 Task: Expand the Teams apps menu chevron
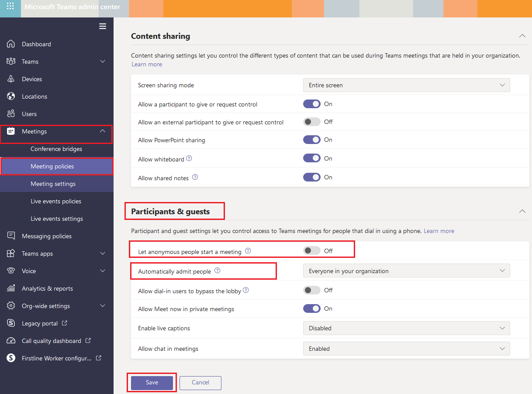pos(103,254)
